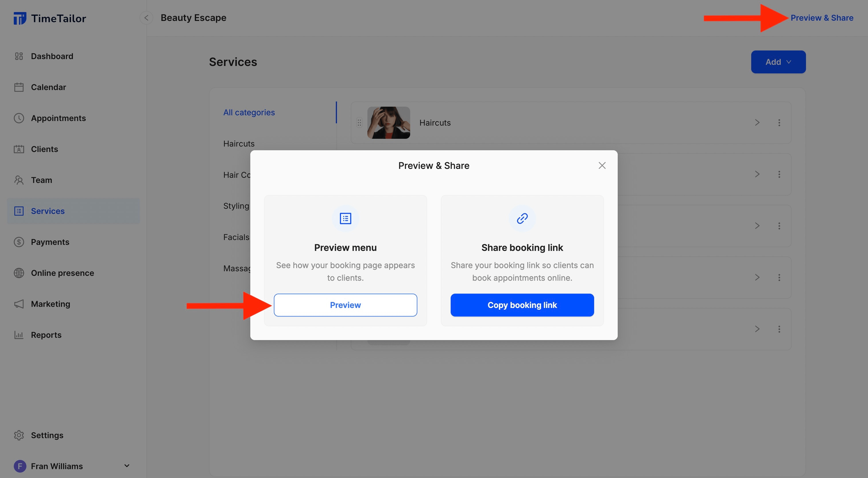
Task: Open Preview & Share link
Action: pos(822,17)
